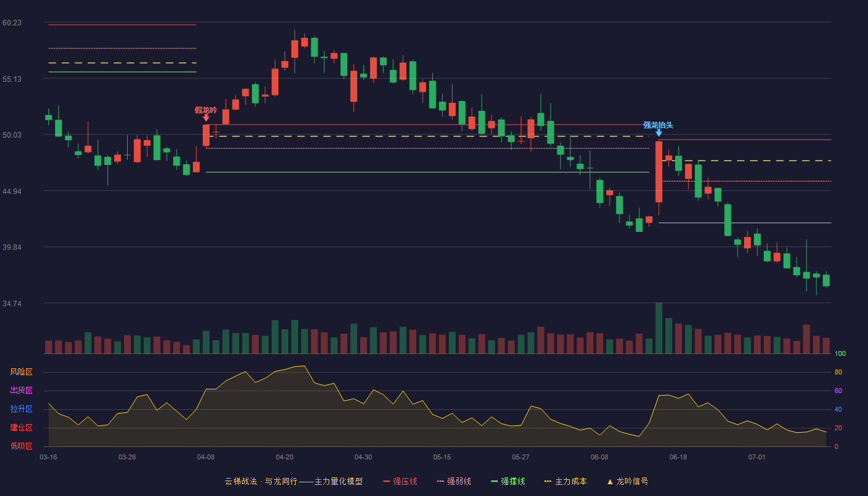This screenshot has height=496, width=868.
Task: Click the tallest volume bar
Action: [x=659, y=328]
